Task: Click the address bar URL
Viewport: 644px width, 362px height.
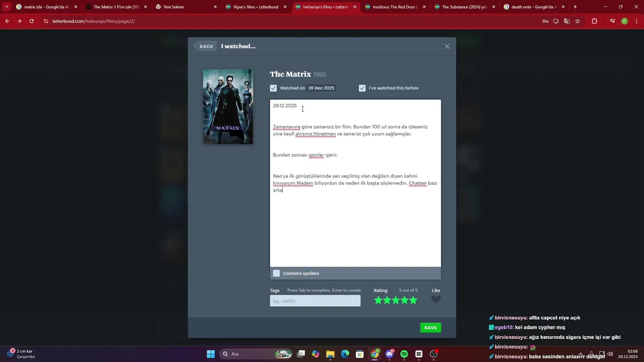Action: pyautogui.click(x=94, y=21)
